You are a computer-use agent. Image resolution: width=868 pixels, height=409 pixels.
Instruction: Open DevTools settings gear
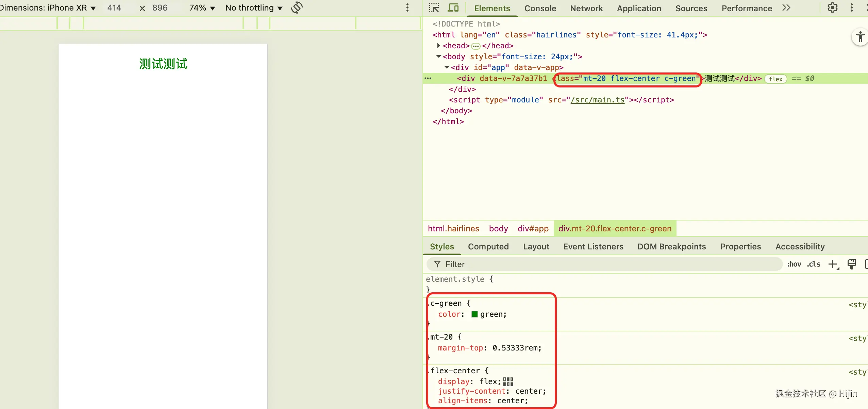832,8
